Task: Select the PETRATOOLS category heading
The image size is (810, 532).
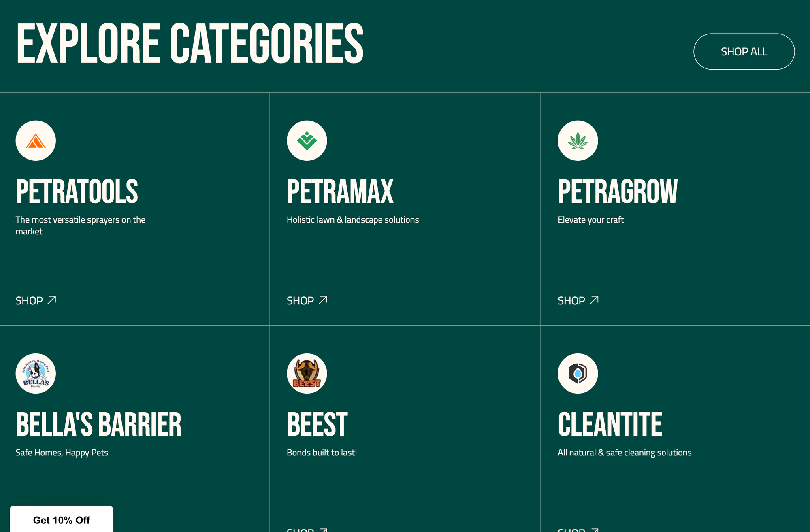Action: coord(77,192)
